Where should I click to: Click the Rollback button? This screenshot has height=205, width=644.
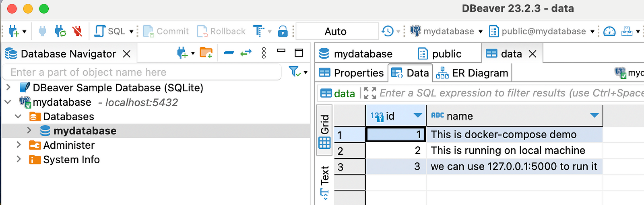tap(221, 31)
